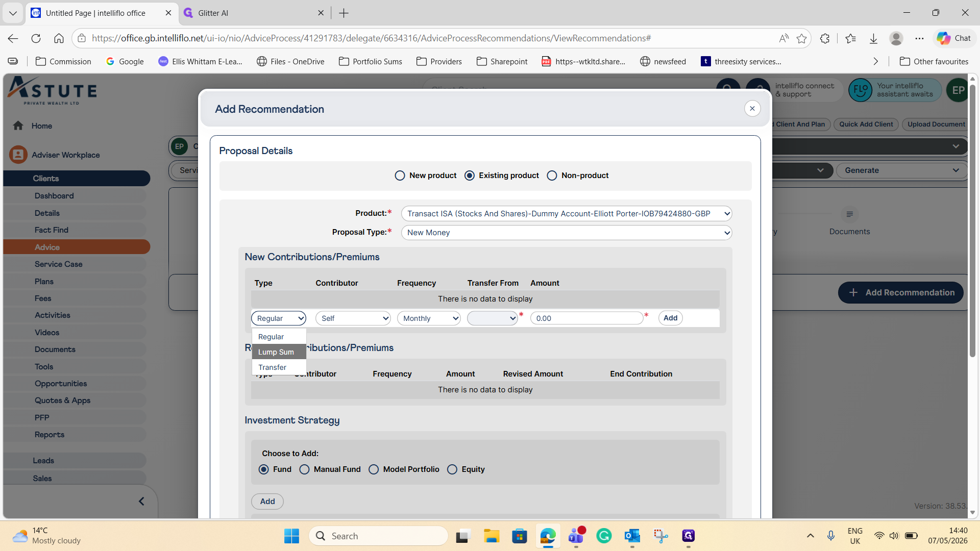Screen dimensions: 980x551
Task: Open the Frequency Monthly dropdown
Action: pyautogui.click(x=429, y=318)
